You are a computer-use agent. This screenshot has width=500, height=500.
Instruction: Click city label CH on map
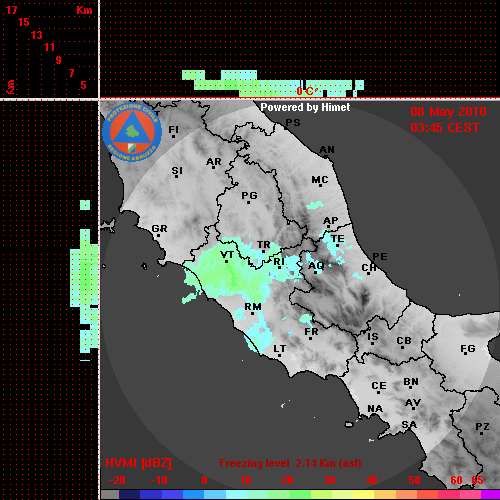[x=369, y=267]
